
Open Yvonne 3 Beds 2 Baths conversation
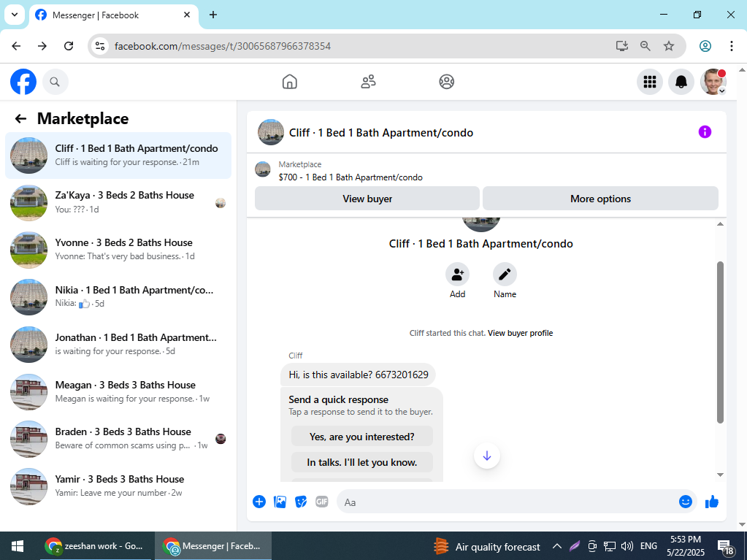click(x=118, y=250)
